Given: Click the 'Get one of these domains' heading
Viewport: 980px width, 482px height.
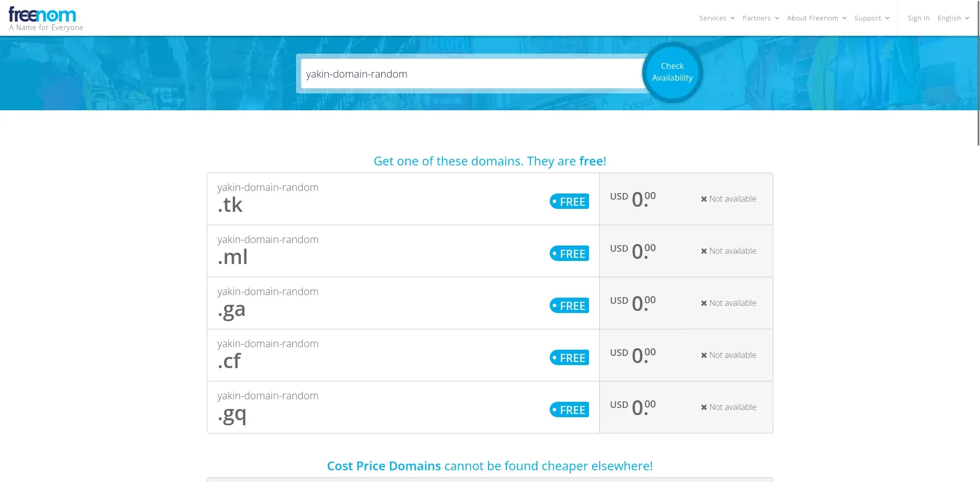Looking at the screenshot, I should tap(490, 161).
